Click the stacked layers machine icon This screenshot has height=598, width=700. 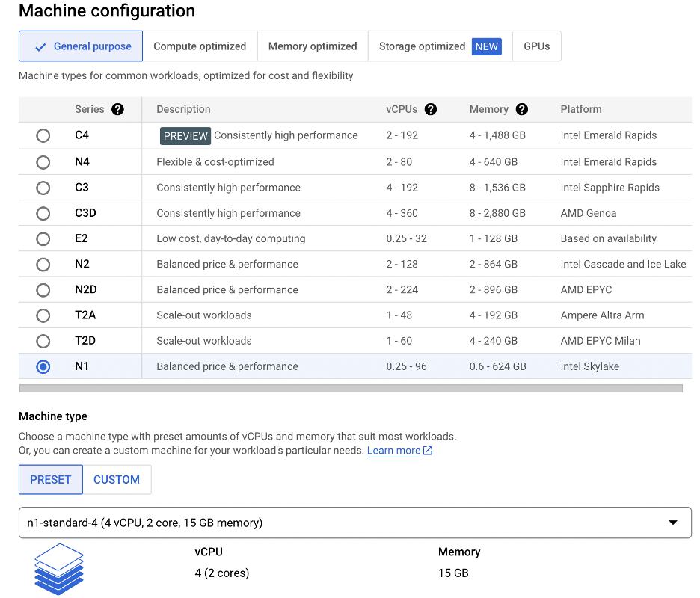(x=59, y=569)
